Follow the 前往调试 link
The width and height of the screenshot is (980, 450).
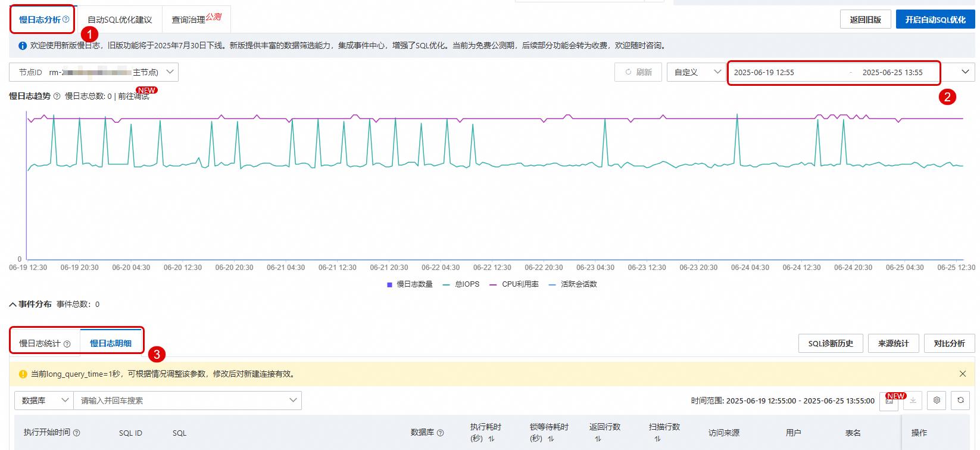[x=133, y=97]
